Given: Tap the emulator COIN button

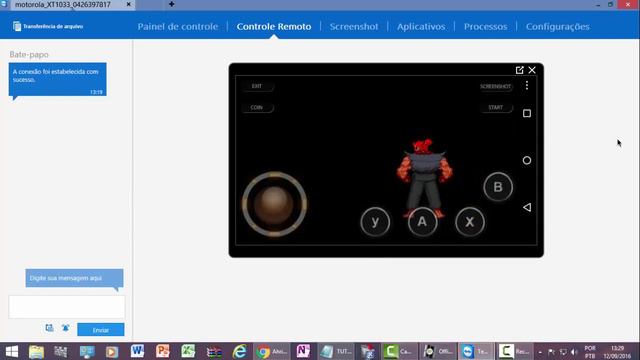Looking at the screenshot, I should point(257,107).
